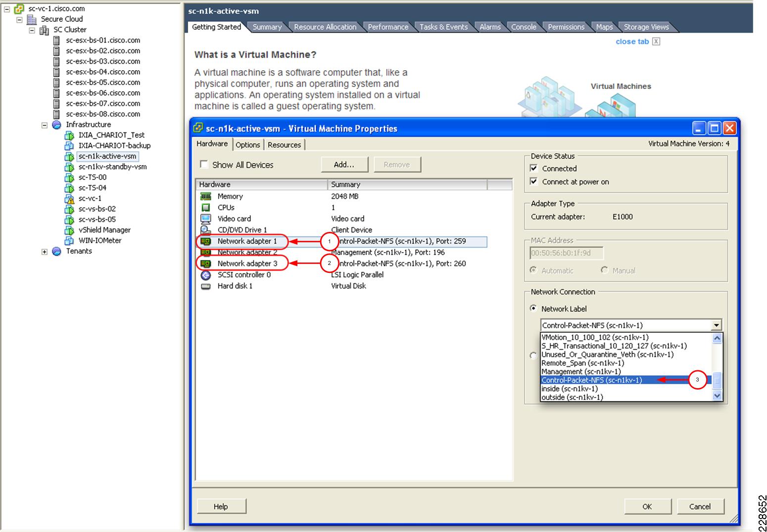Image resolution: width=767 pixels, height=532 pixels.
Task: Click the OK button
Action: click(647, 506)
